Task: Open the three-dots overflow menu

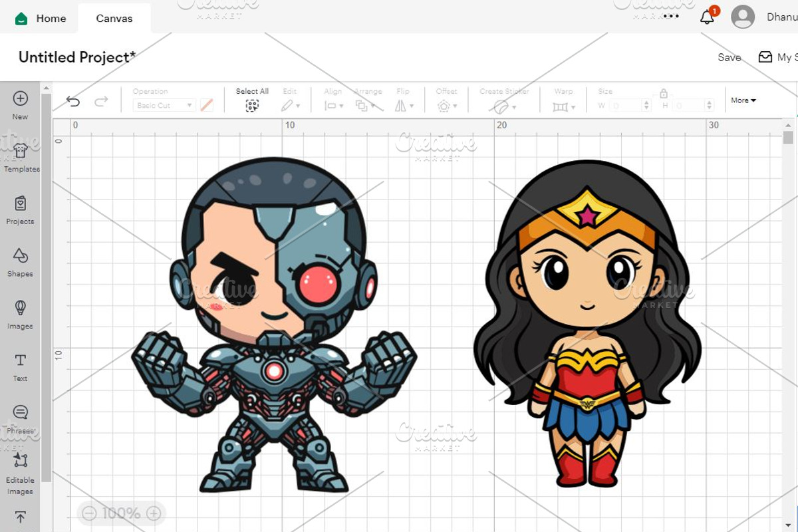Action: (x=670, y=17)
